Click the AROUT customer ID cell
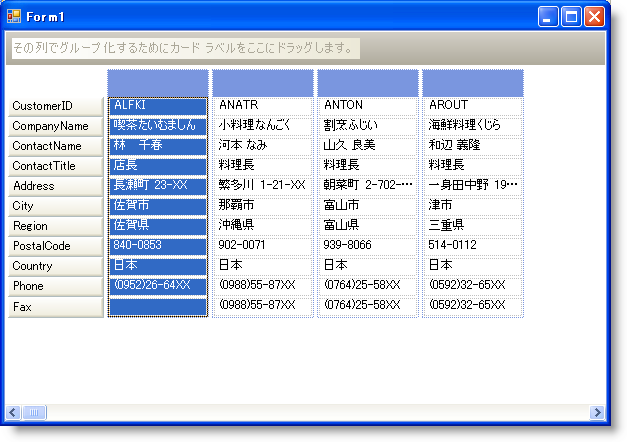Viewport: 627px width, 442px height. coord(473,106)
